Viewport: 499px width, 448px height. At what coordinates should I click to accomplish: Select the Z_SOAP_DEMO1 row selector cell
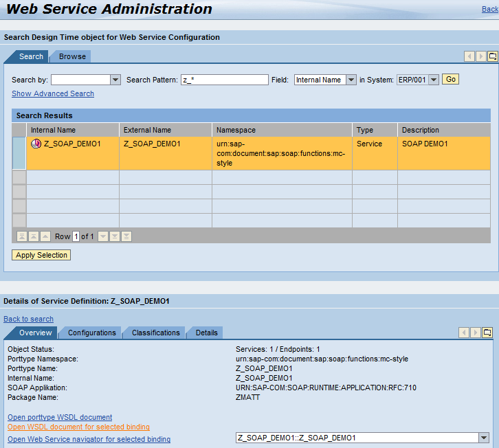[x=19, y=153]
